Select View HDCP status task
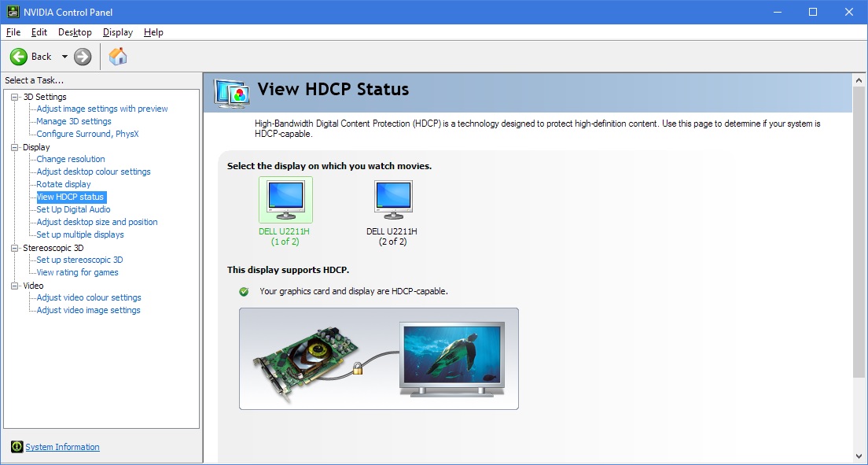The image size is (868, 465). pyautogui.click(x=70, y=197)
